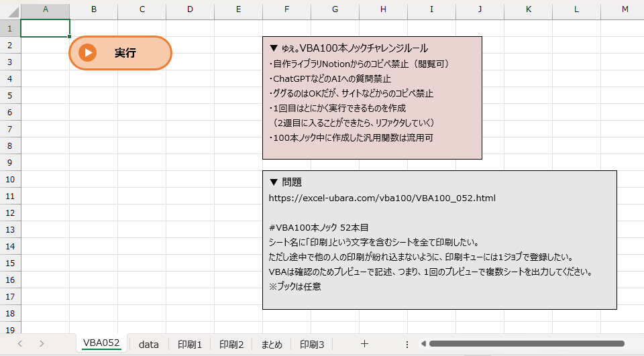Viewport: 644px width, 356px height.
Task: Click the 自作ライブラリNotion rule line
Action: pyautogui.click(x=360, y=64)
